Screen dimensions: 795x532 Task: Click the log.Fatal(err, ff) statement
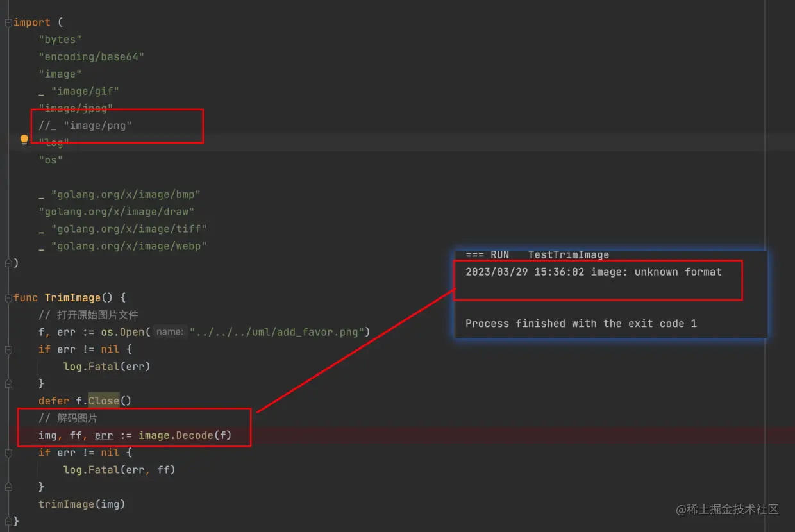pyautogui.click(x=119, y=470)
